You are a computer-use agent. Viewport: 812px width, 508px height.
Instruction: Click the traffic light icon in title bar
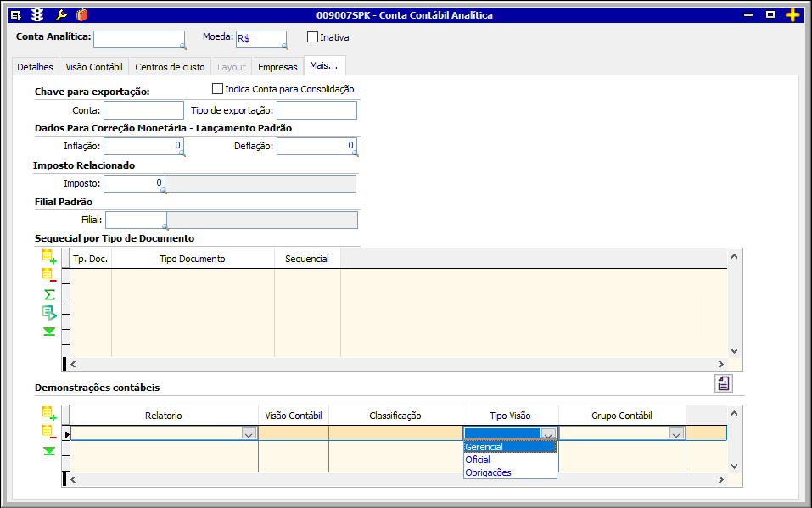click(x=37, y=14)
